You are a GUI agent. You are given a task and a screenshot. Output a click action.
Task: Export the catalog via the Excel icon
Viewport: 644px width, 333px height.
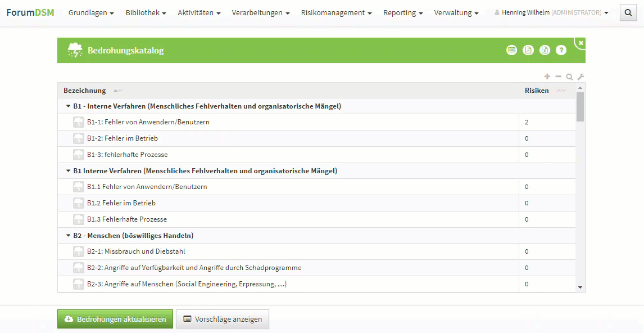click(x=545, y=49)
